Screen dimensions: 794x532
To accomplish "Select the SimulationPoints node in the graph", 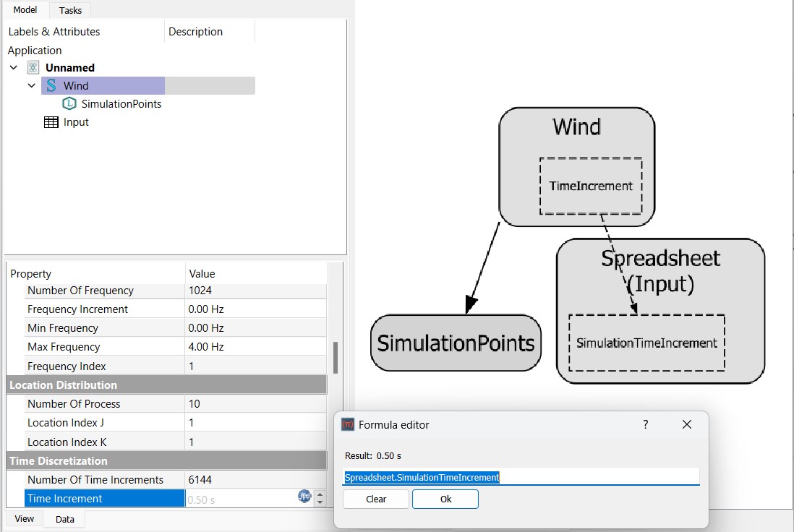I will click(456, 343).
